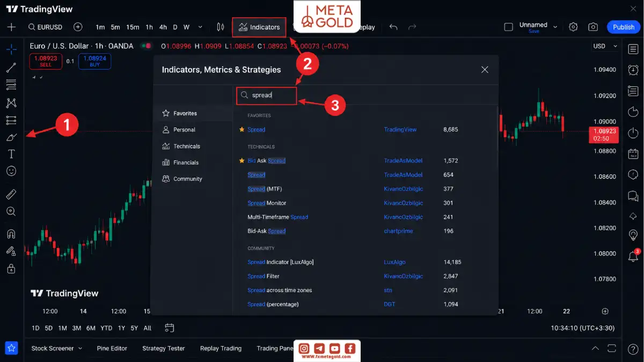Open go to date calendar icon
644x362 pixels.
coord(170,328)
